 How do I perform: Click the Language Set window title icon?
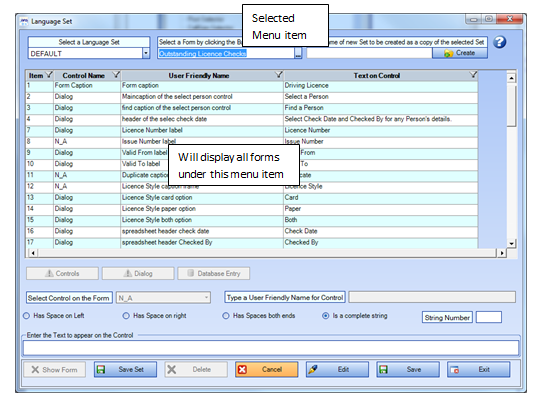(24, 22)
